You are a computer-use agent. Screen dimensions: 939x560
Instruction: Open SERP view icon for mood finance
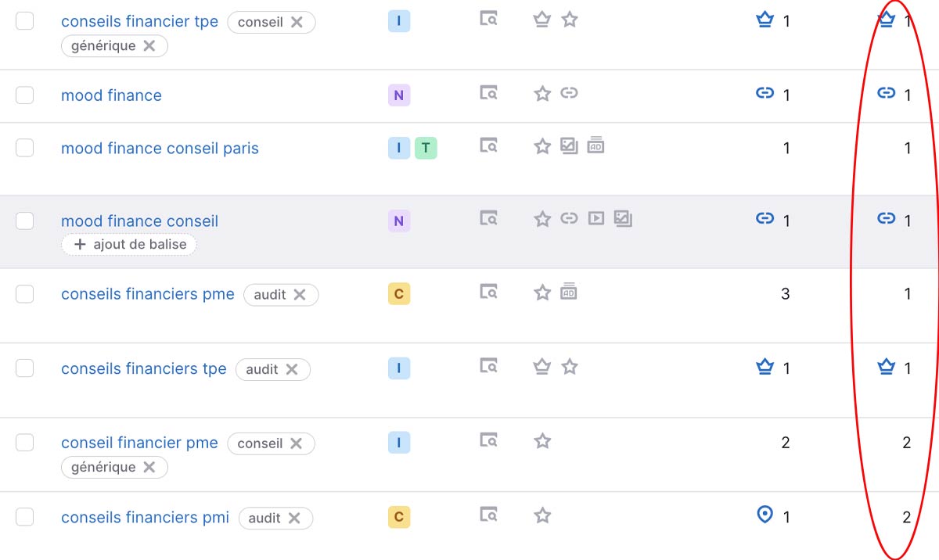coord(488,93)
